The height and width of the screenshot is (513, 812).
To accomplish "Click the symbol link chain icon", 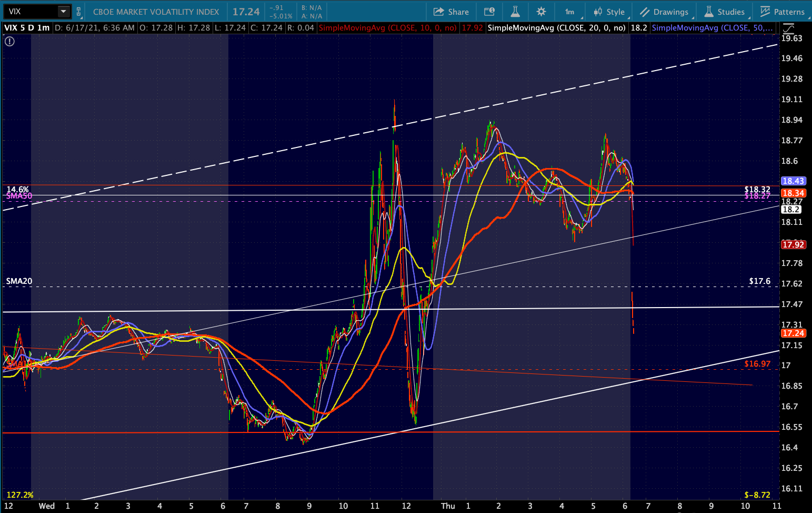I will 79,12.
